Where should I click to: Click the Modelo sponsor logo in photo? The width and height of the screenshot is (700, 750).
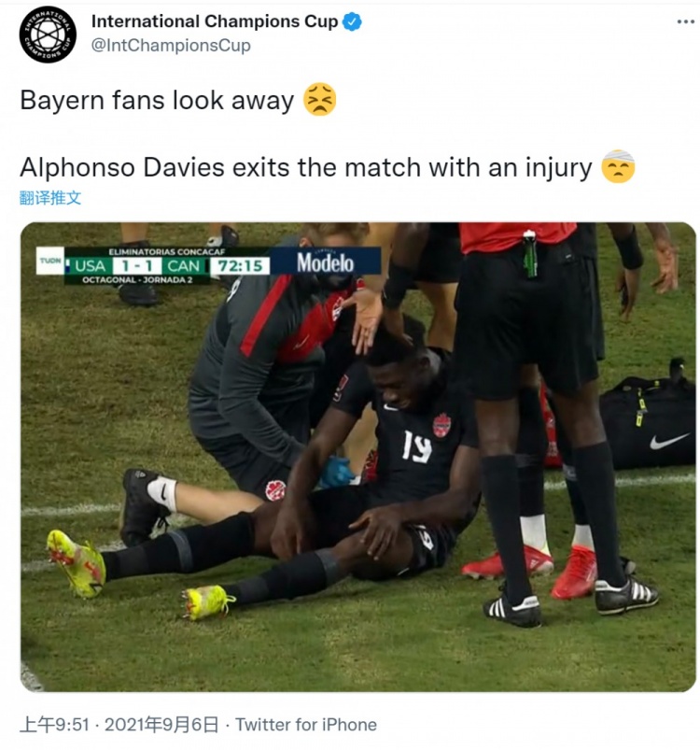coord(326,262)
